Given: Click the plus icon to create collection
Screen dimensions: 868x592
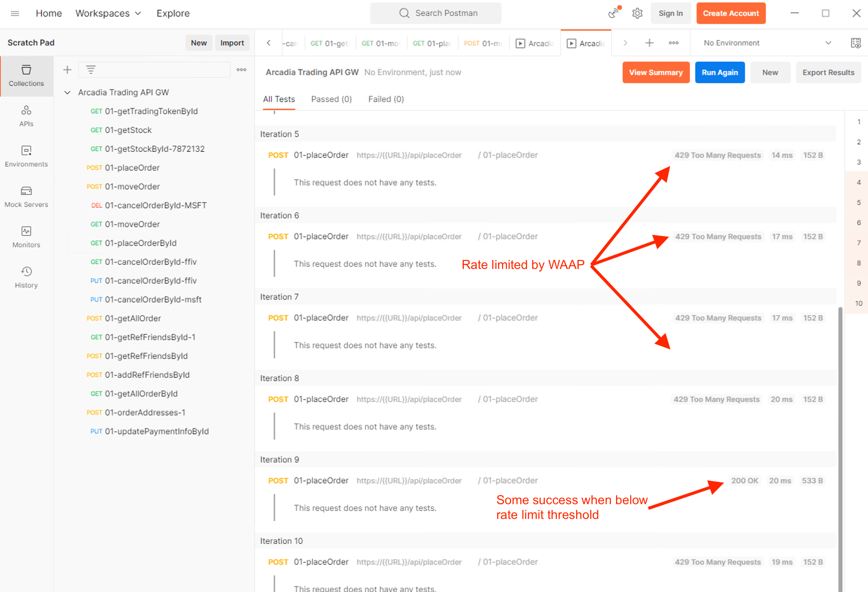Looking at the screenshot, I should tap(67, 70).
